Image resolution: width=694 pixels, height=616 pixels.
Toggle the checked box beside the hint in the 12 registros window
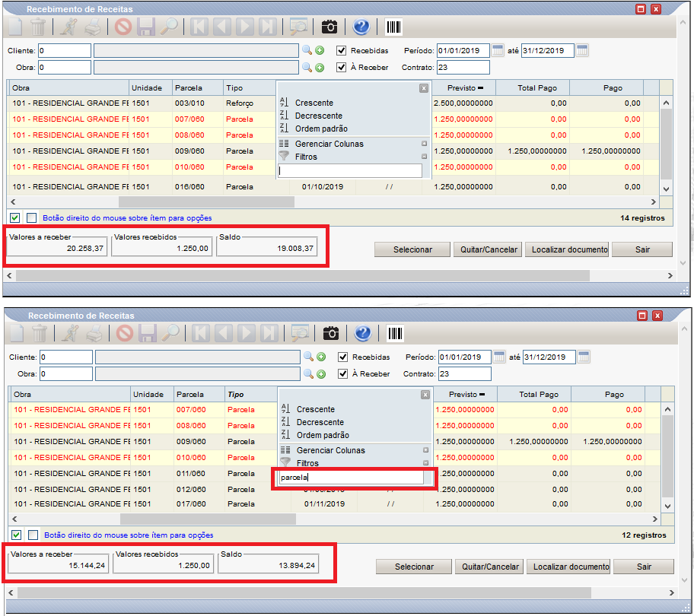[x=17, y=535]
